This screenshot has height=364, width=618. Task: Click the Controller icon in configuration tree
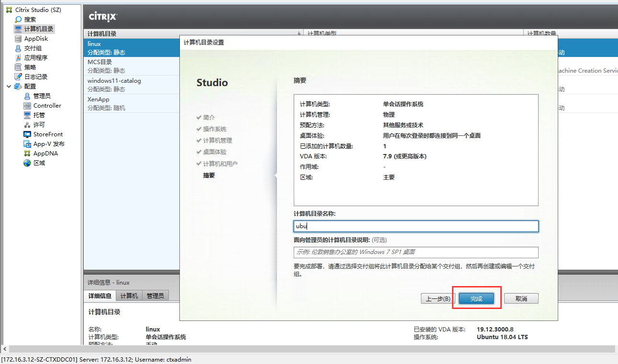[27, 105]
